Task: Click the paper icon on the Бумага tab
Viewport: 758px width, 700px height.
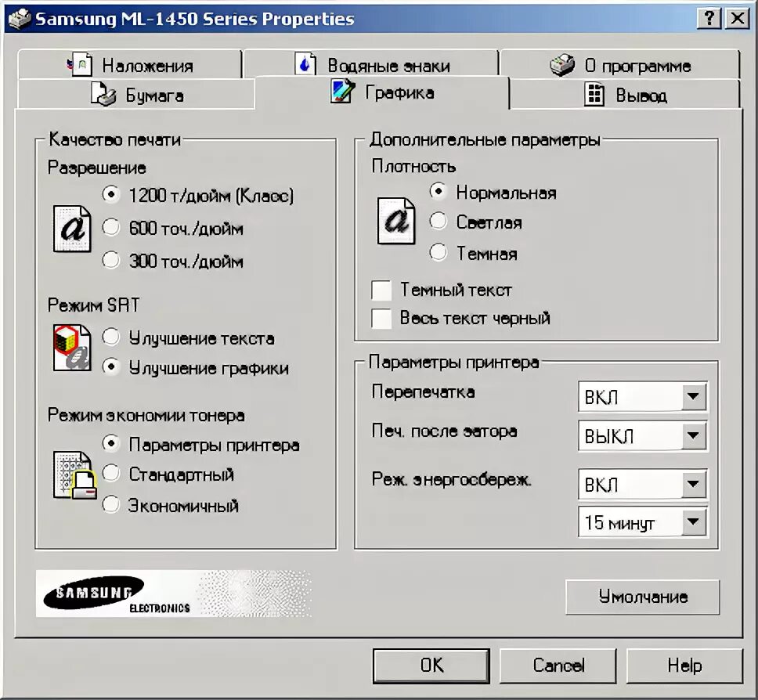Action: [103, 94]
